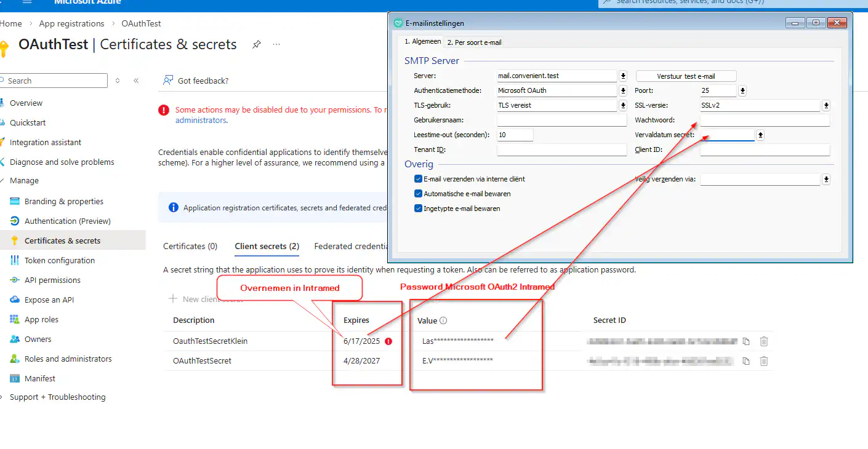Expand the SSL-versie dropdown

click(826, 105)
